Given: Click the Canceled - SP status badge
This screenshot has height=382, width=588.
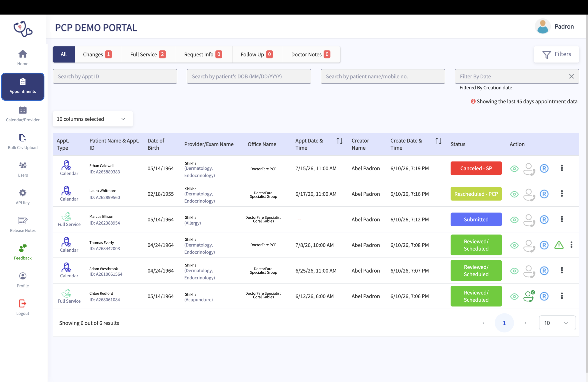Looking at the screenshot, I should tap(476, 168).
